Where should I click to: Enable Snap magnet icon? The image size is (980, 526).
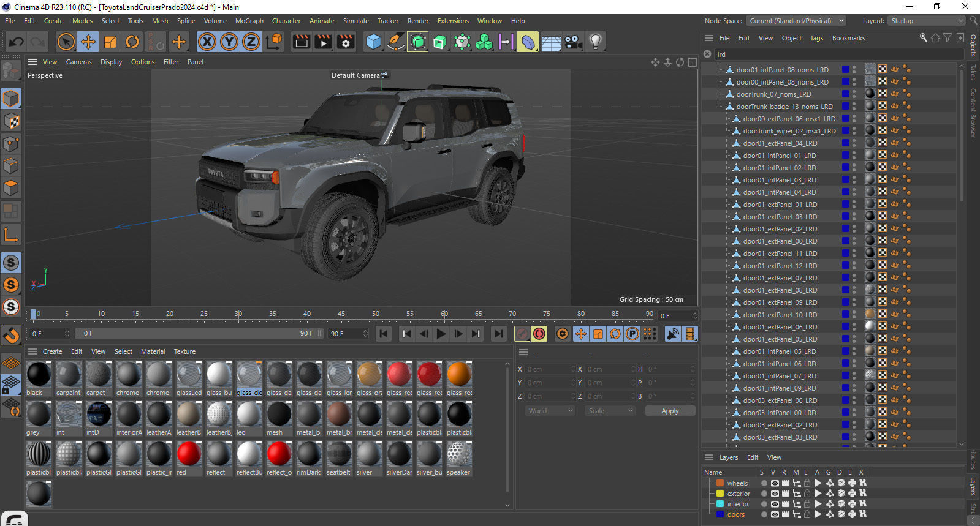[x=11, y=335]
